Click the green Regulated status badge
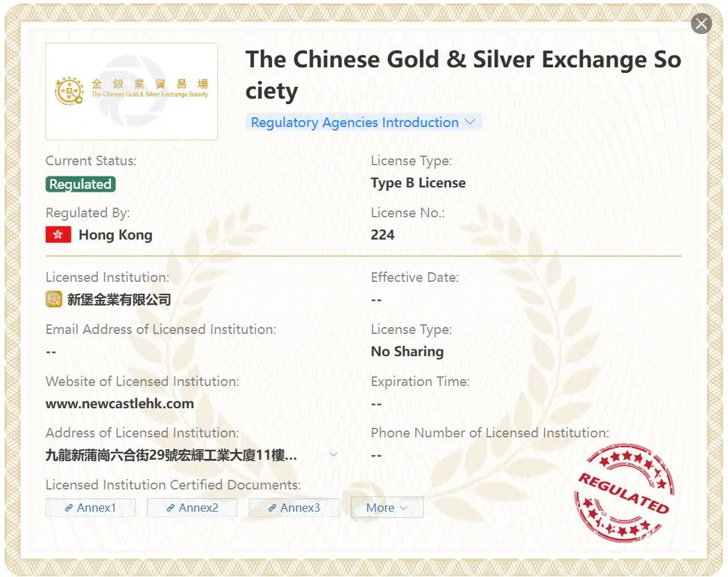Image resolution: width=728 pixels, height=577 pixels. tap(81, 184)
